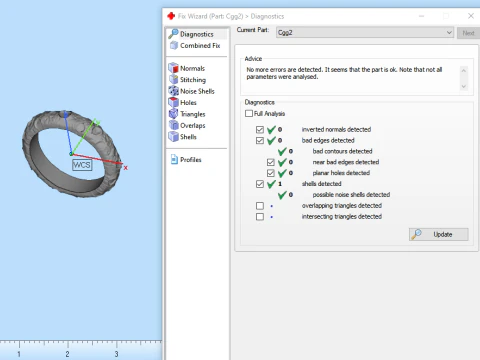Viewport: 480px width, 360px height.
Task: Click the 'intersecting triangles detected' text
Action: tap(342, 217)
